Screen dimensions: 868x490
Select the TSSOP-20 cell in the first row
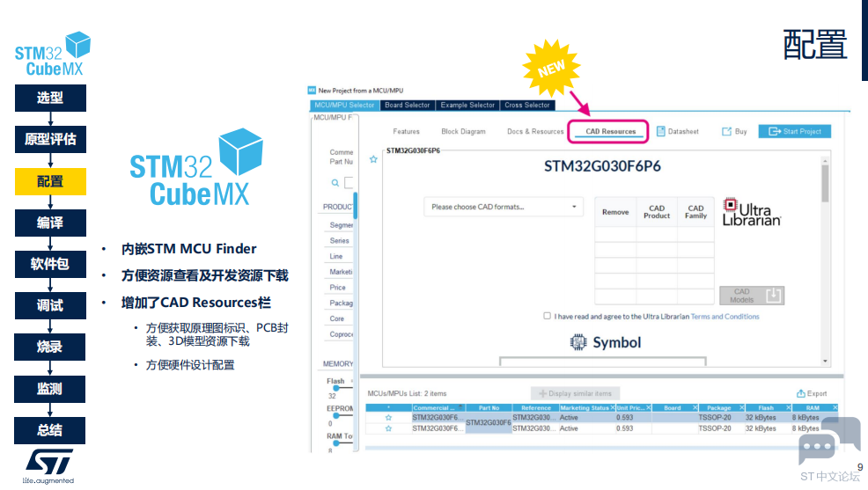click(x=721, y=418)
